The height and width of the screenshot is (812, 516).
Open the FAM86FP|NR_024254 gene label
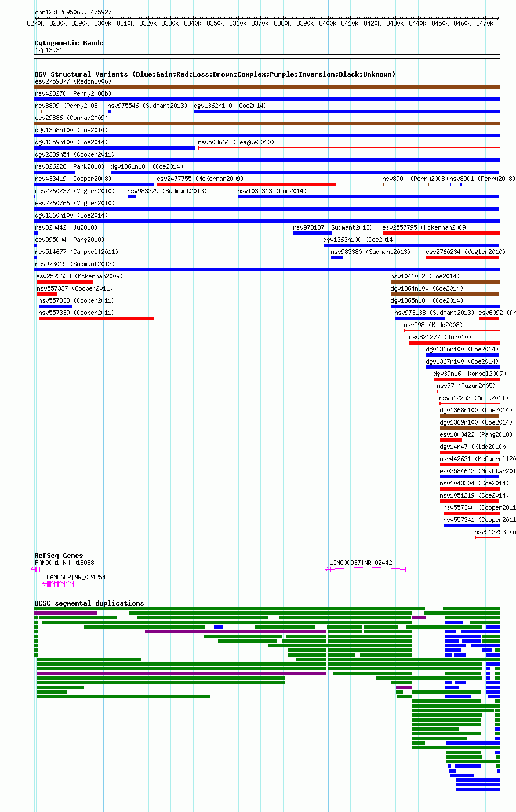[x=76, y=578]
